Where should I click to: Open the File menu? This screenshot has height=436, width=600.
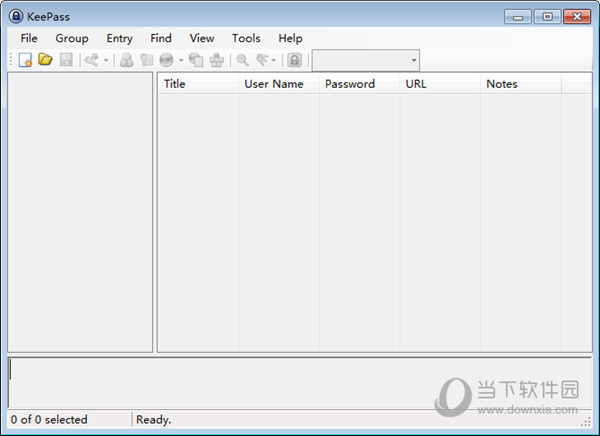click(x=29, y=38)
